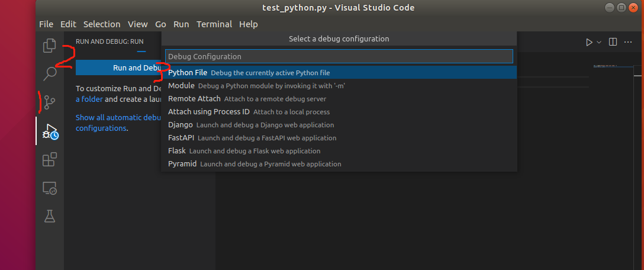Image resolution: width=644 pixels, height=270 pixels.
Task: Open the Edit menu
Action: coord(68,24)
